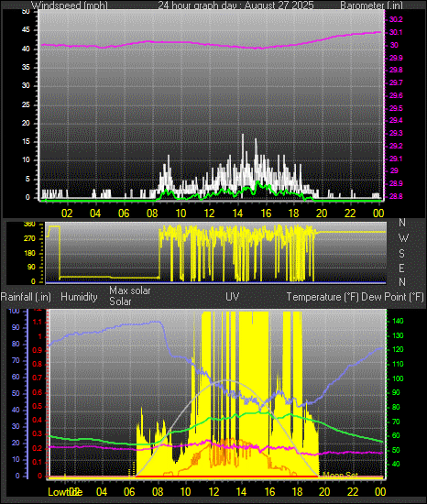Viewport: 427px width, 504px height.
Task: Click the Windspeed (mph) axis title
Action: [70, 5]
